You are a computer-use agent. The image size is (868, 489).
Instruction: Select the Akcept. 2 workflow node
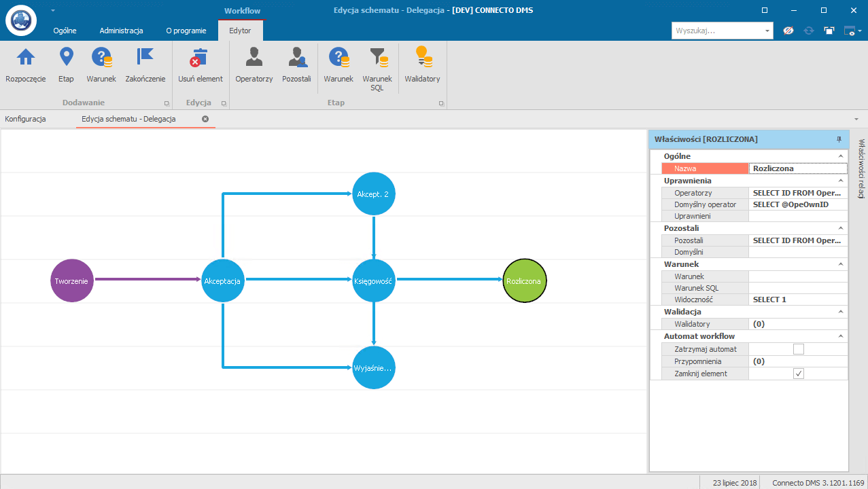tap(374, 194)
